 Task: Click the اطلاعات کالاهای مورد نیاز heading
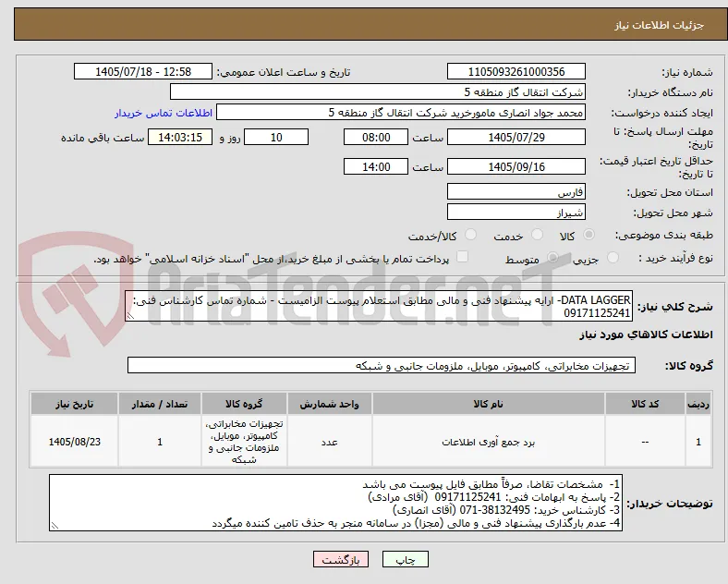click(646, 335)
